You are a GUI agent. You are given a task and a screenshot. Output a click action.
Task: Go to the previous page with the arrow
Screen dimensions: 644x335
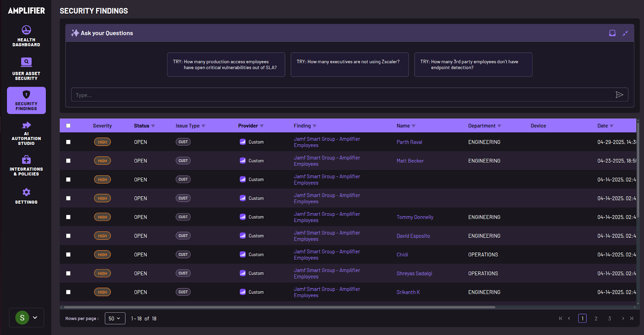(x=569, y=318)
